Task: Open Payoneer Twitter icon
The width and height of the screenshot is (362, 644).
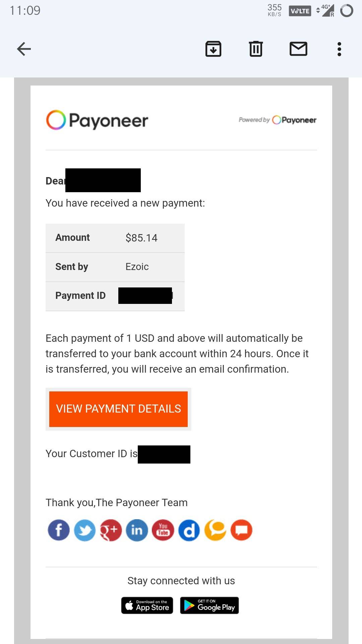Action: [x=84, y=530]
